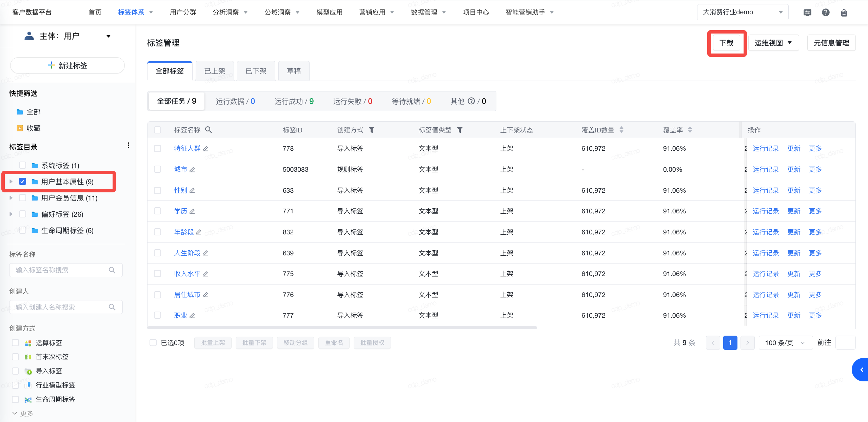Switch to the 已上架 tab
Image resolution: width=868 pixels, height=422 pixels.
(x=215, y=71)
